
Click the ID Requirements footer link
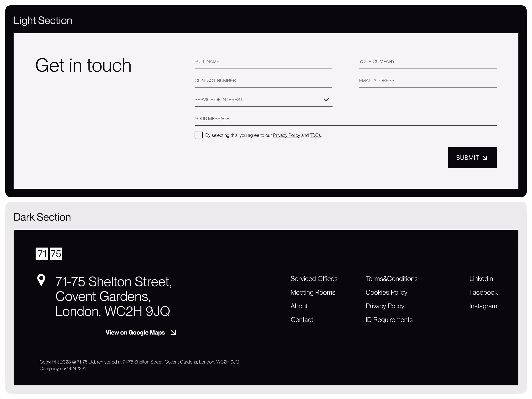pyautogui.click(x=389, y=320)
